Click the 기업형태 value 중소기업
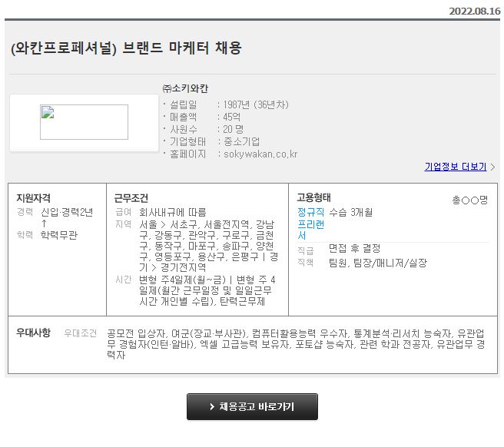The height and width of the screenshot is (447, 504). pyautogui.click(x=241, y=142)
